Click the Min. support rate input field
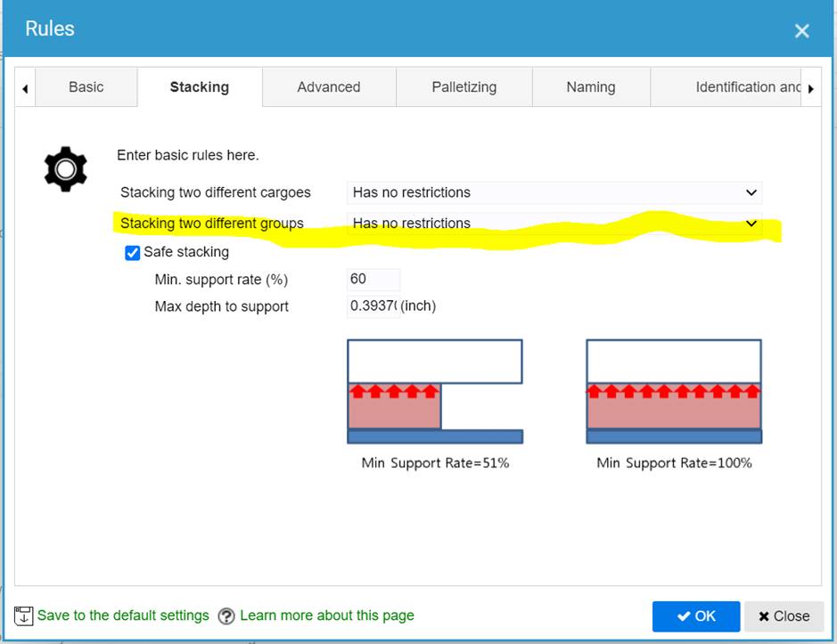 (373, 279)
